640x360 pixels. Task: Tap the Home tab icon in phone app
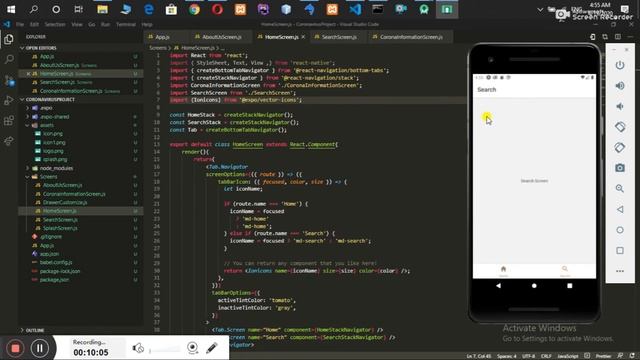pos(503,269)
